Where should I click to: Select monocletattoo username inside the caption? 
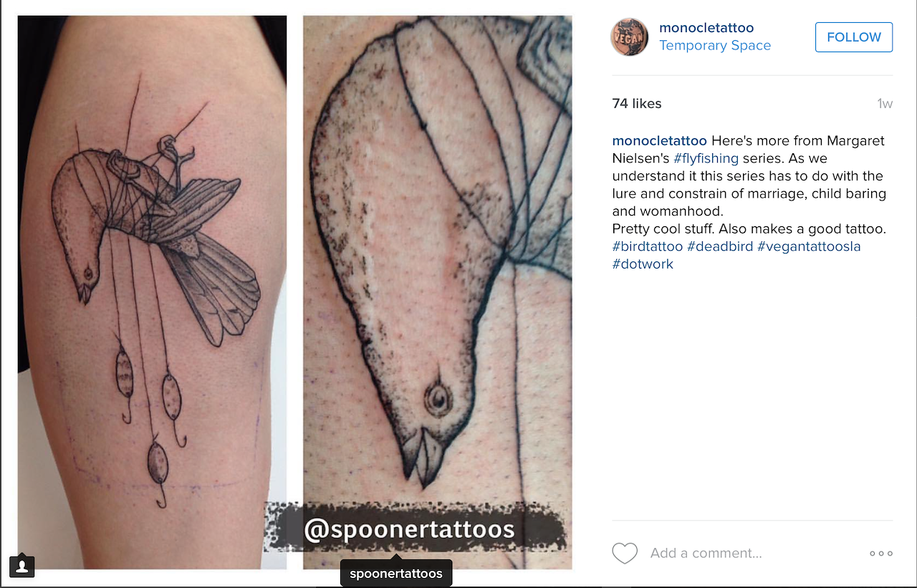(660, 140)
